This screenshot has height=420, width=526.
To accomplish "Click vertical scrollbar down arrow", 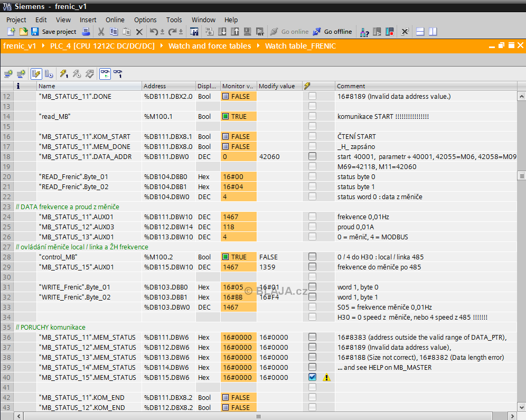I will coord(521,408).
